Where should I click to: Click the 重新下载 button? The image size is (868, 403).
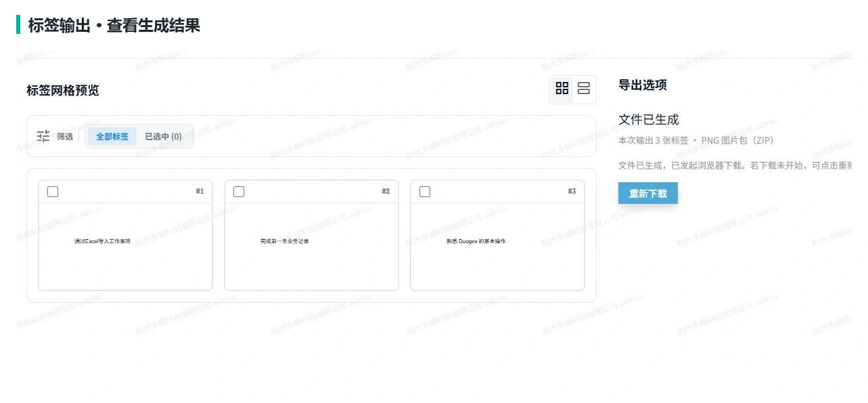[648, 193]
